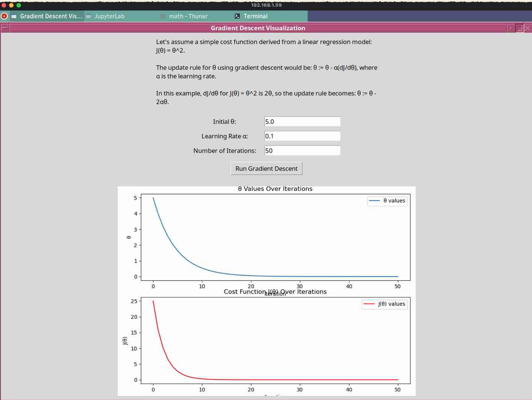Open the Terminal icon in taskbar
The image size is (532, 400).
[237, 16]
